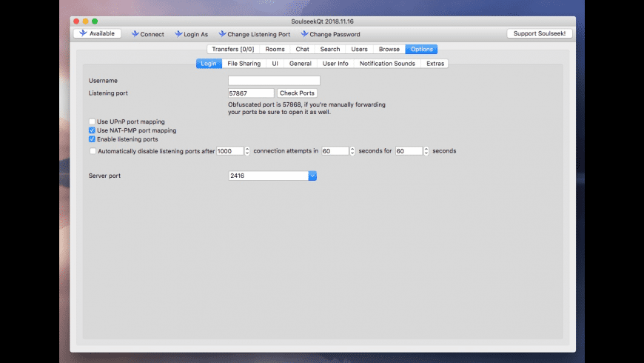The height and width of the screenshot is (363, 644).
Task: Open the Search tab
Action: (330, 49)
